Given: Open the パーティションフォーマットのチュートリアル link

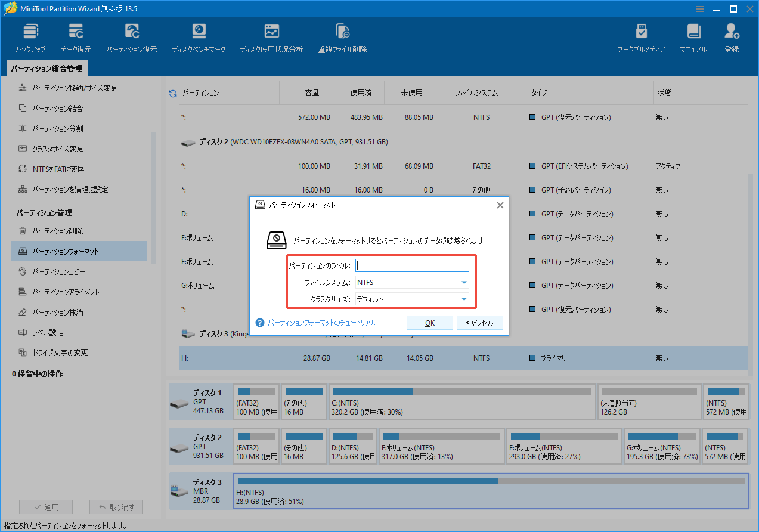Looking at the screenshot, I should click(x=323, y=322).
